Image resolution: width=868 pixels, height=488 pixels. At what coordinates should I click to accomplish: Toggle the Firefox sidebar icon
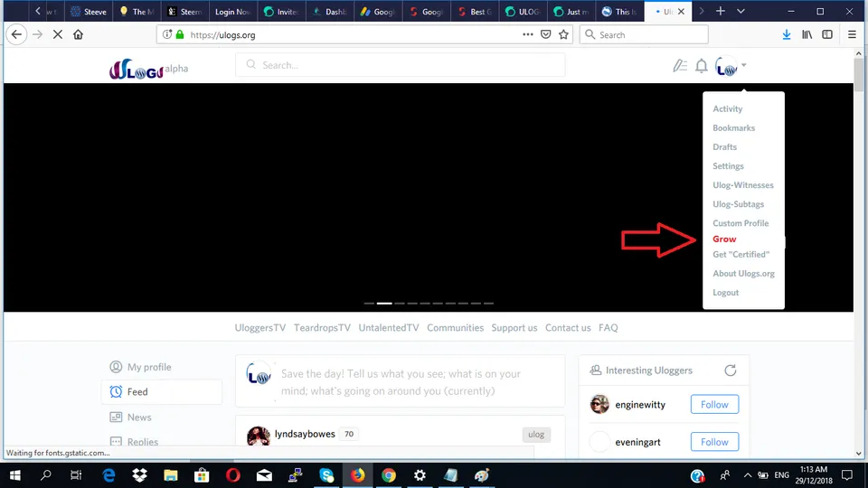coord(827,34)
